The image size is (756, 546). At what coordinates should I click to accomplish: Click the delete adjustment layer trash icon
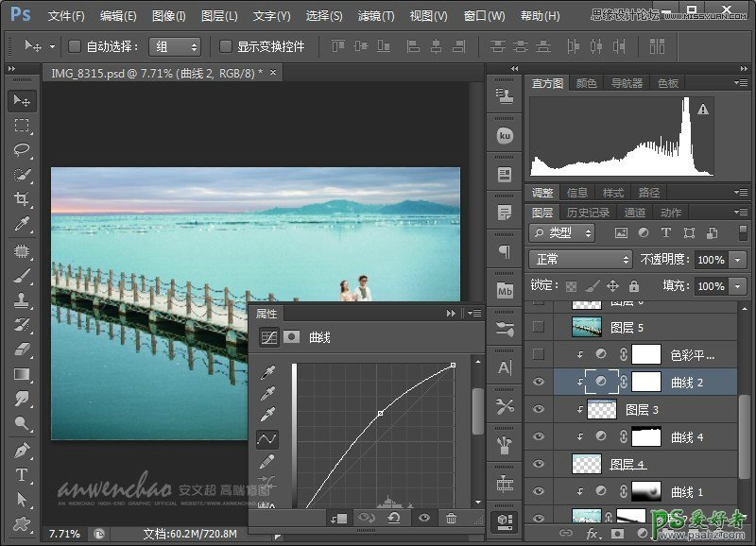pos(451,518)
